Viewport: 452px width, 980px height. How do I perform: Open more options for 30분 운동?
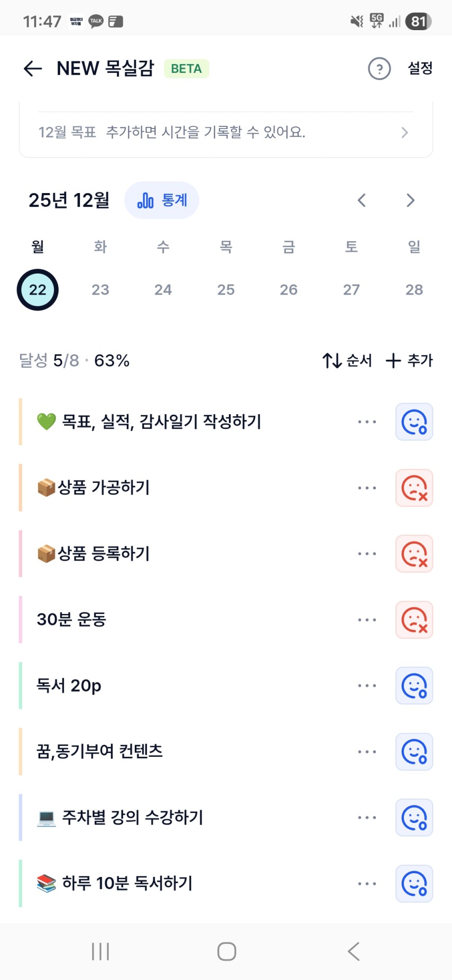(367, 620)
